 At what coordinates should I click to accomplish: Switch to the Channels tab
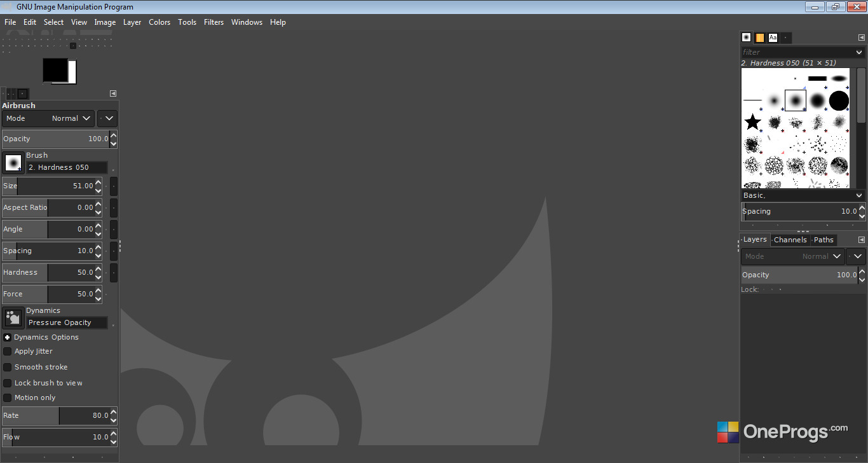(x=790, y=240)
